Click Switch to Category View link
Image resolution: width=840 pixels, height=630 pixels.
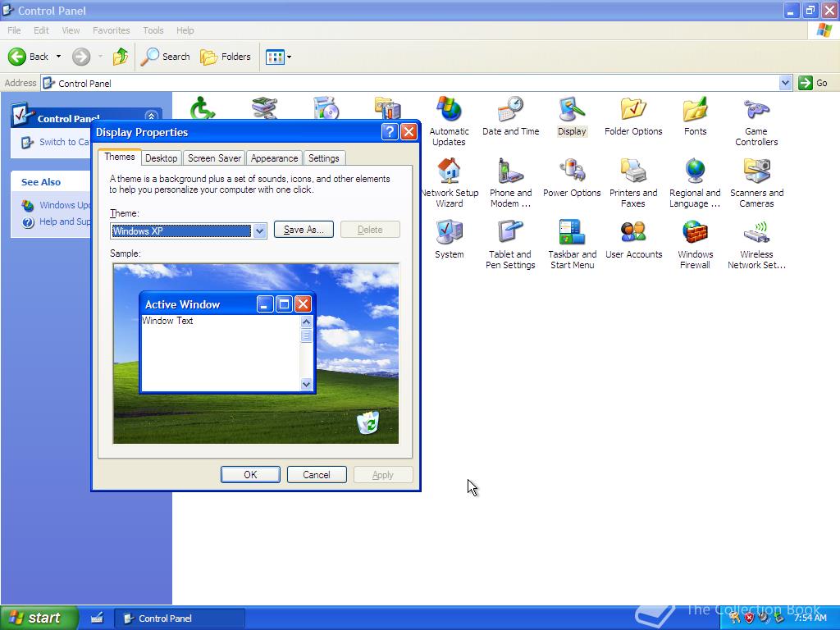click(x=55, y=142)
